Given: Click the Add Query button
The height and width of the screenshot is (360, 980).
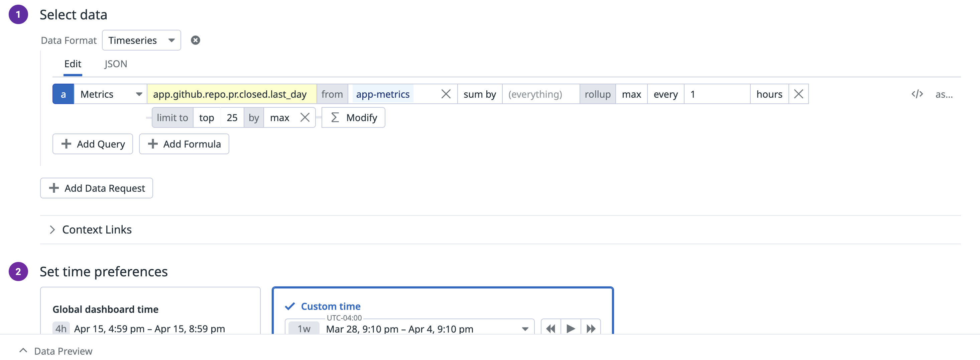Looking at the screenshot, I should tap(93, 144).
